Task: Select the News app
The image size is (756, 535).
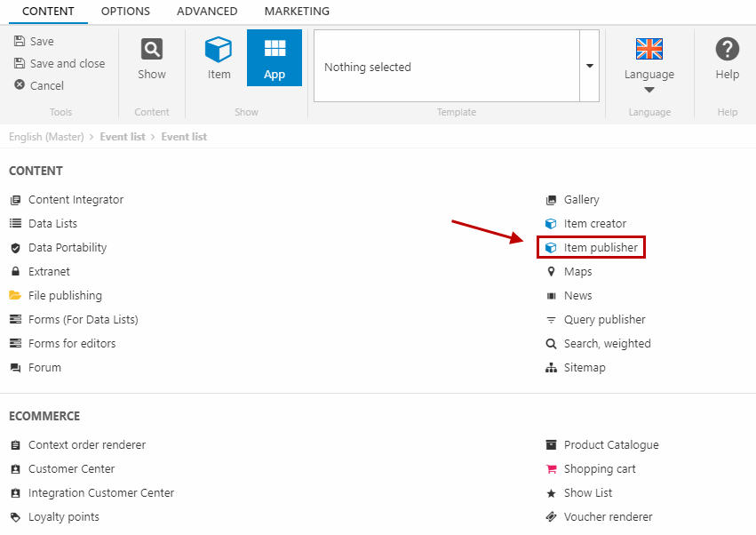Action: tap(569, 295)
